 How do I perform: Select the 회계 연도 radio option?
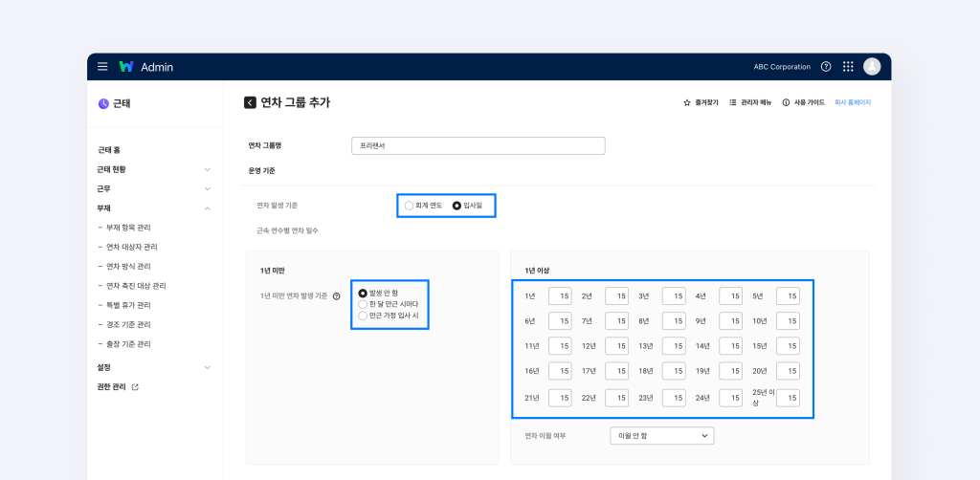[x=409, y=206]
